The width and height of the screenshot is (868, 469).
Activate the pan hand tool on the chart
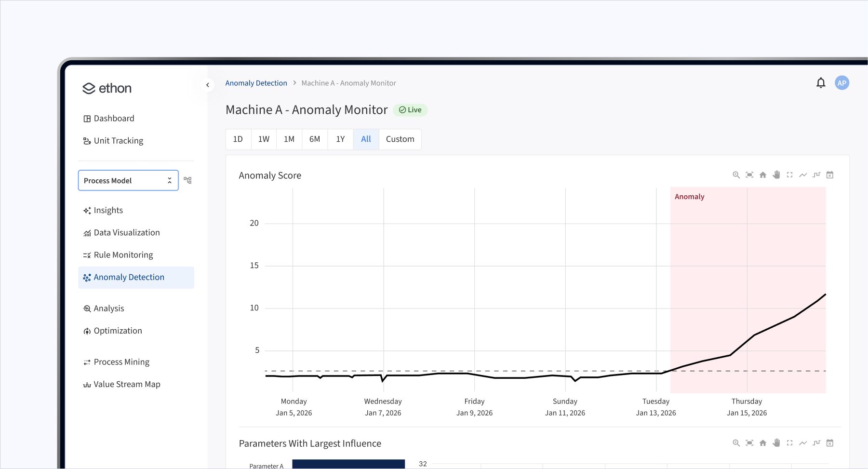(x=776, y=174)
